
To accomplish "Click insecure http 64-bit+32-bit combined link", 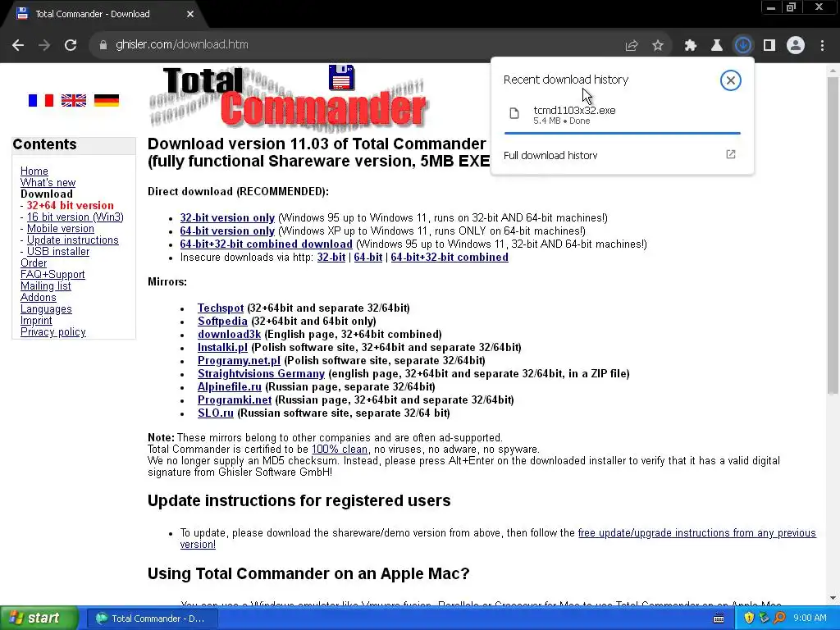I will click(450, 257).
